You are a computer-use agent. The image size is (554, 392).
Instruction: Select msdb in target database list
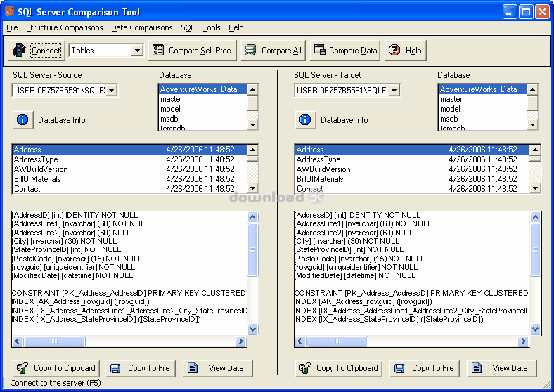[x=482, y=119]
